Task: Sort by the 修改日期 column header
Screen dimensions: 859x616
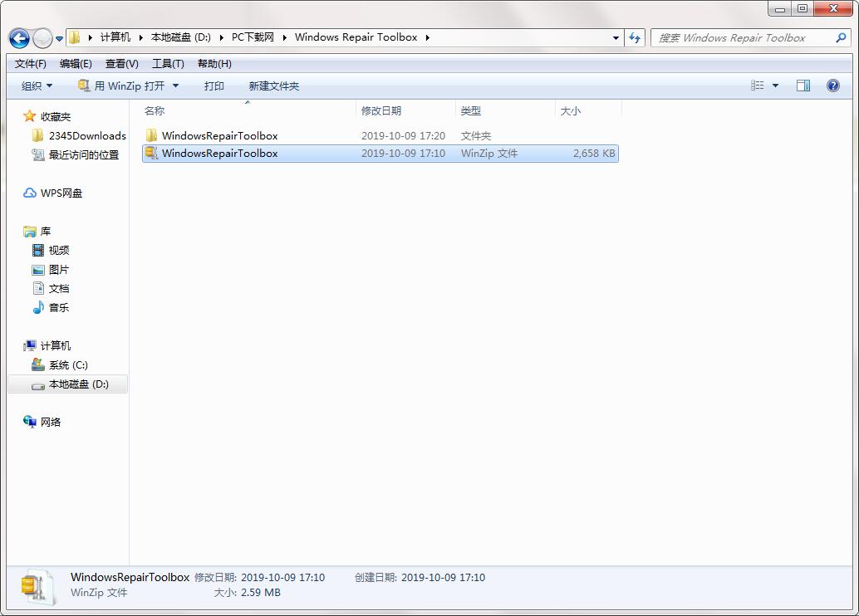Action: coord(405,110)
